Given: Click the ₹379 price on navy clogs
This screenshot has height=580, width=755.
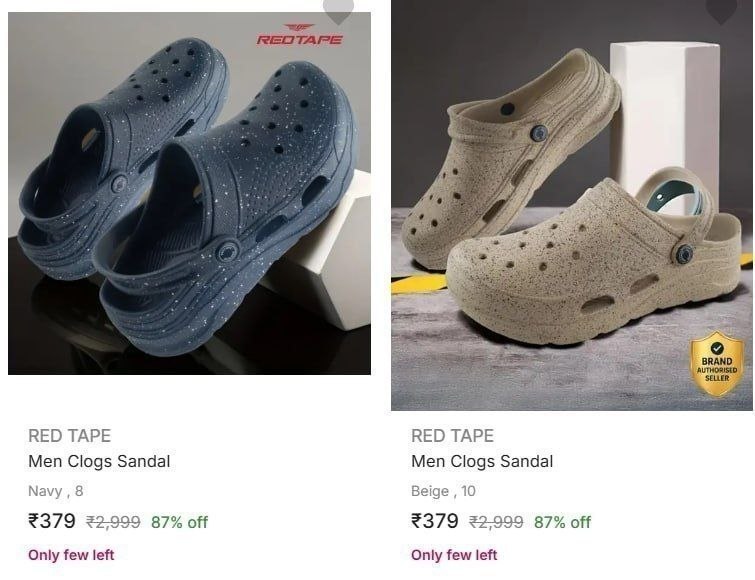Looking at the screenshot, I should (x=52, y=521).
